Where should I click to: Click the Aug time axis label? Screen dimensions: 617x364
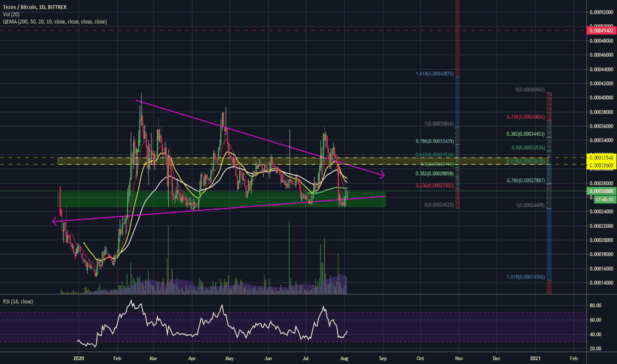tap(344, 359)
